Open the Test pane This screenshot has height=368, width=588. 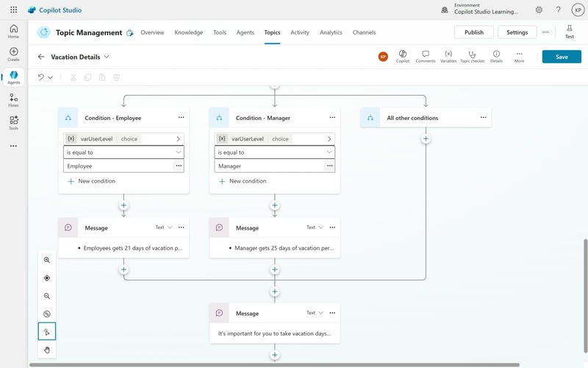pyautogui.click(x=569, y=32)
